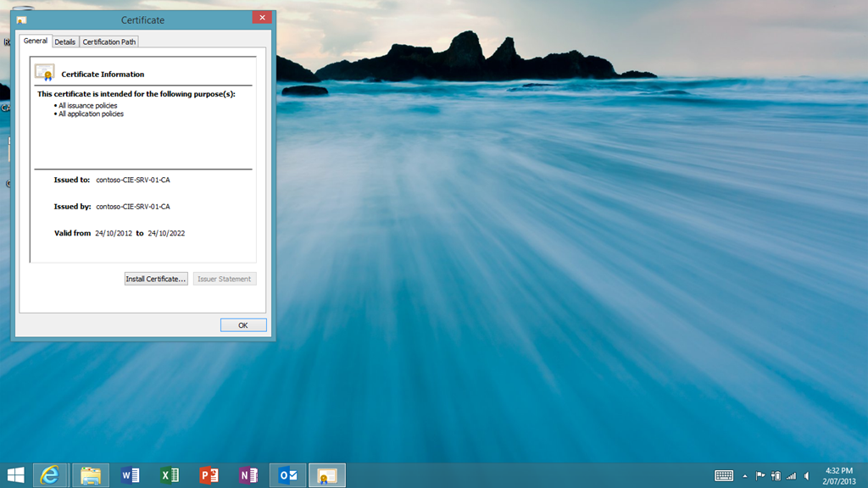Click the taskbar clock and date
868x488 pixels.
click(839, 475)
